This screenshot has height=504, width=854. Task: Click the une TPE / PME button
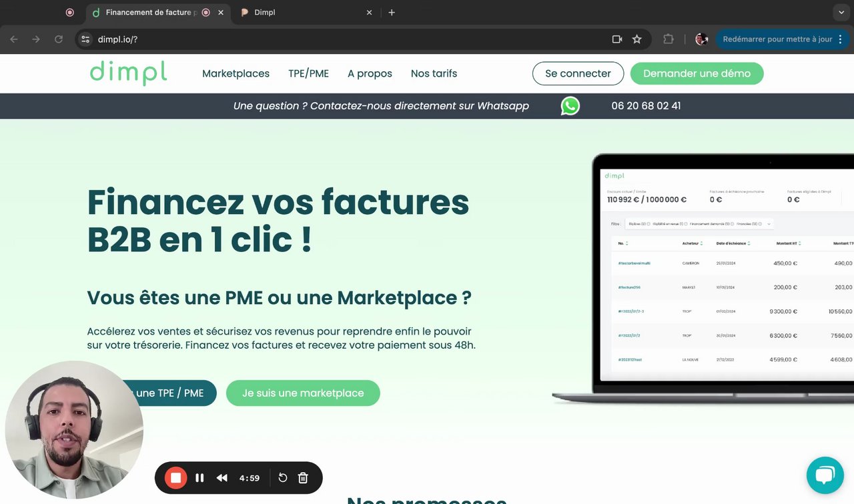(x=170, y=393)
